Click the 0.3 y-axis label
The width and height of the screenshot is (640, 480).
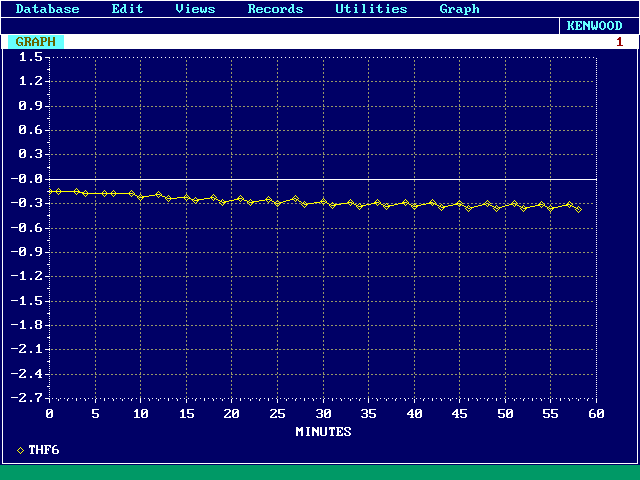tap(31, 154)
